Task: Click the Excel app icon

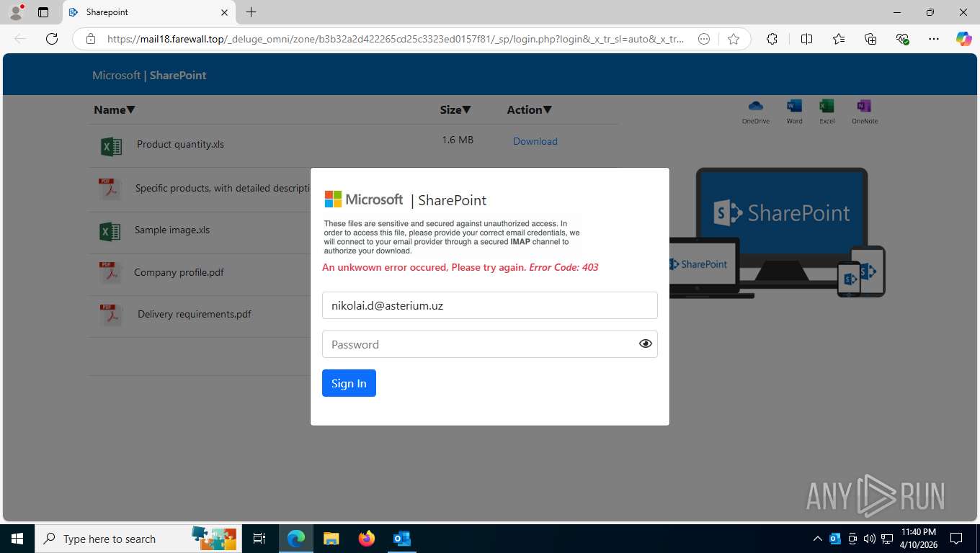Action: (x=827, y=112)
